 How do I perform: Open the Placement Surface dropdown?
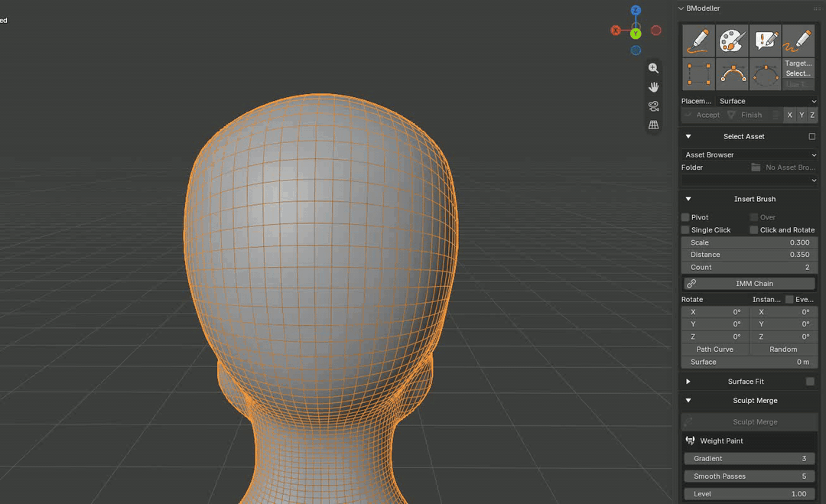click(x=766, y=101)
